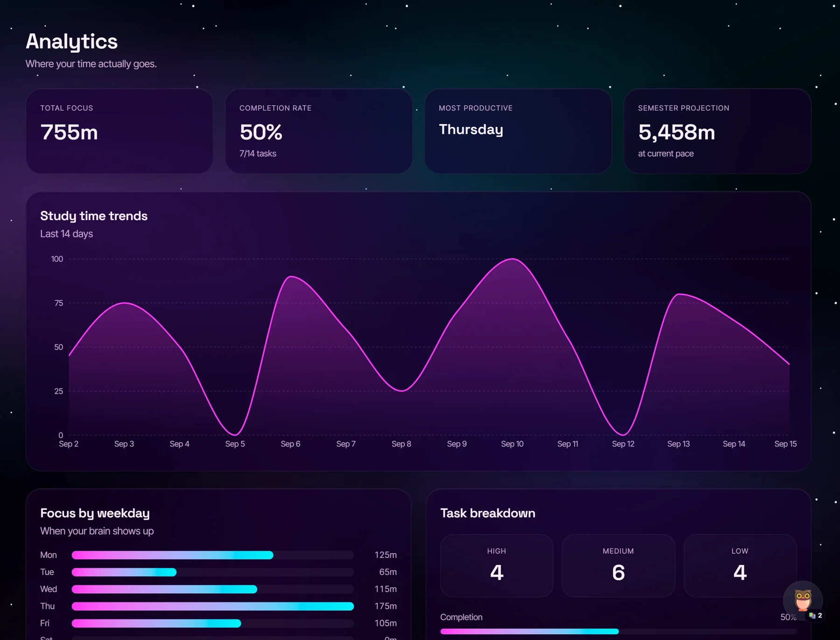Click the 105m value in Fri row

pos(385,623)
